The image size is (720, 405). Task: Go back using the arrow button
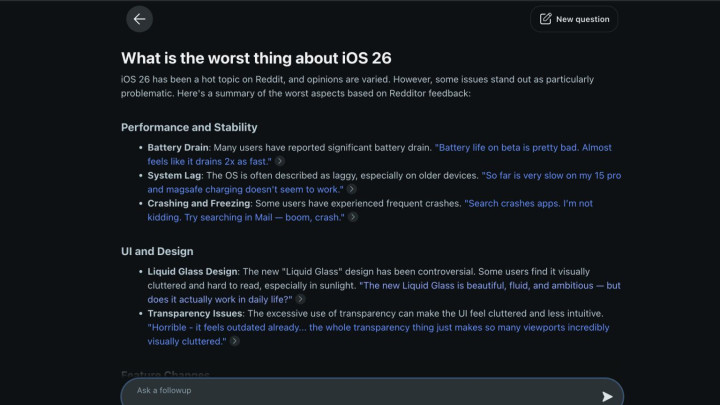139,19
